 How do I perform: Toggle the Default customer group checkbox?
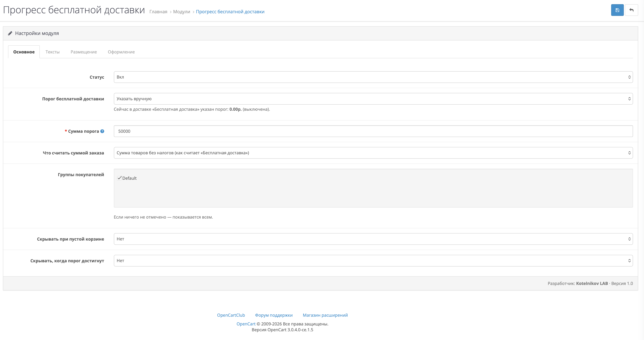[119, 178]
